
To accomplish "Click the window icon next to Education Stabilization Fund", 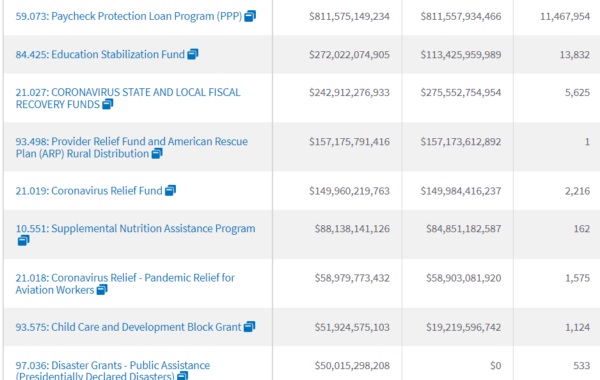I will click(x=192, y=54).
